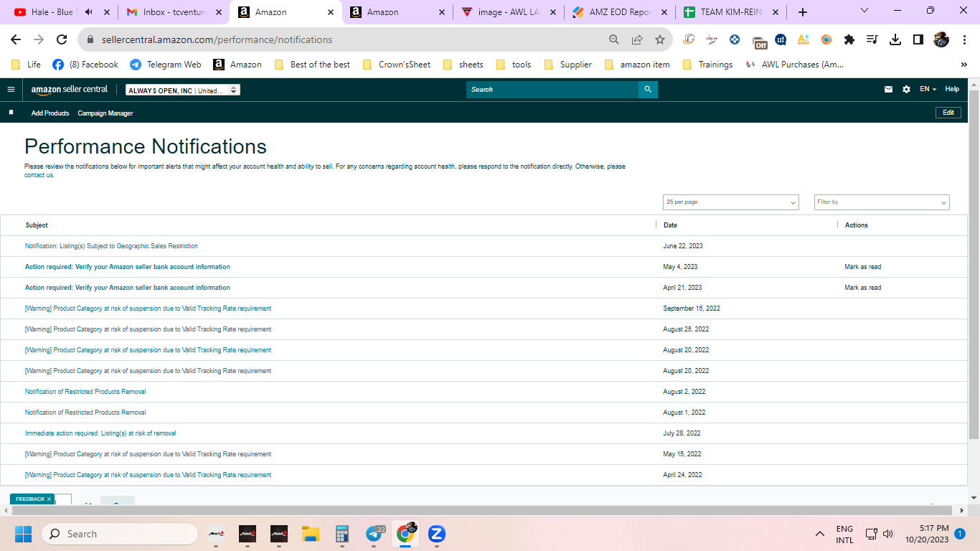Image resolution: width=980 pixels, height=551 pixels.
Task: Click the browser forward arrow
Action: (x=39, y=40)
